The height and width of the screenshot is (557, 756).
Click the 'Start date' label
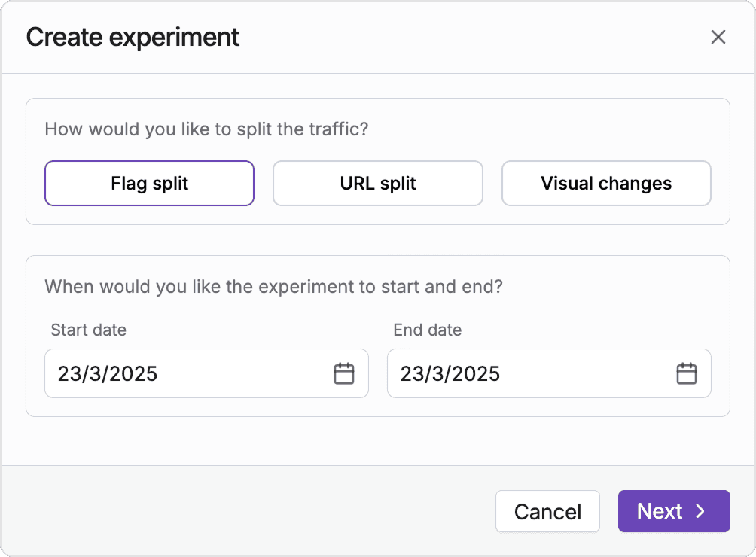89,330
